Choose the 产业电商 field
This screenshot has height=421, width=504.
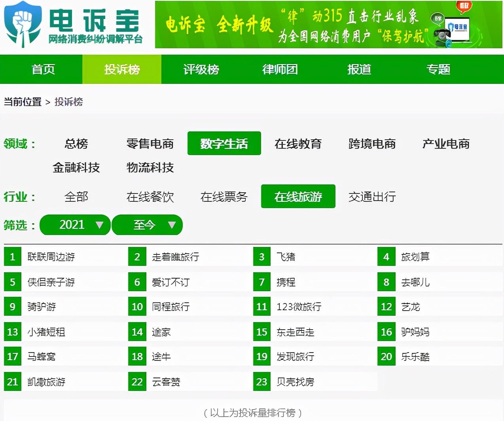tap(446, 144)
